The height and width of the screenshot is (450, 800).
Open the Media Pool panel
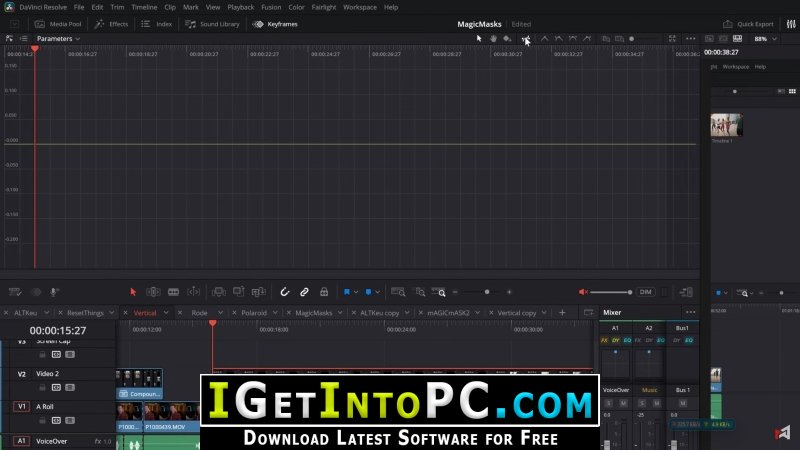[x=58, y=24]
